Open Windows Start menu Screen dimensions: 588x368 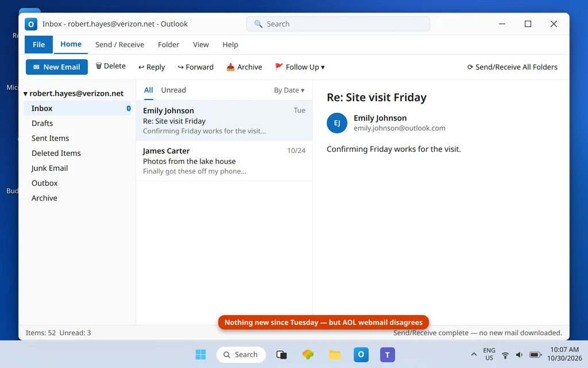(200, 354)
